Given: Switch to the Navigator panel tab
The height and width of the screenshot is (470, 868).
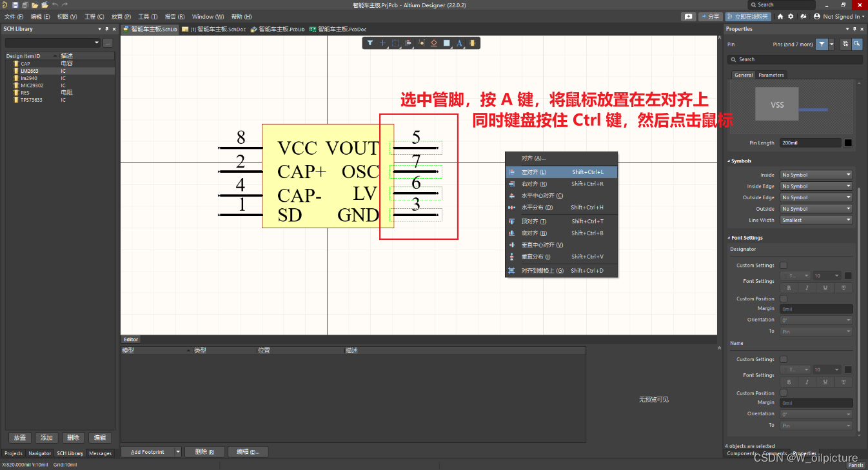Looking at the screenshot, I should [x=40, y=453].
